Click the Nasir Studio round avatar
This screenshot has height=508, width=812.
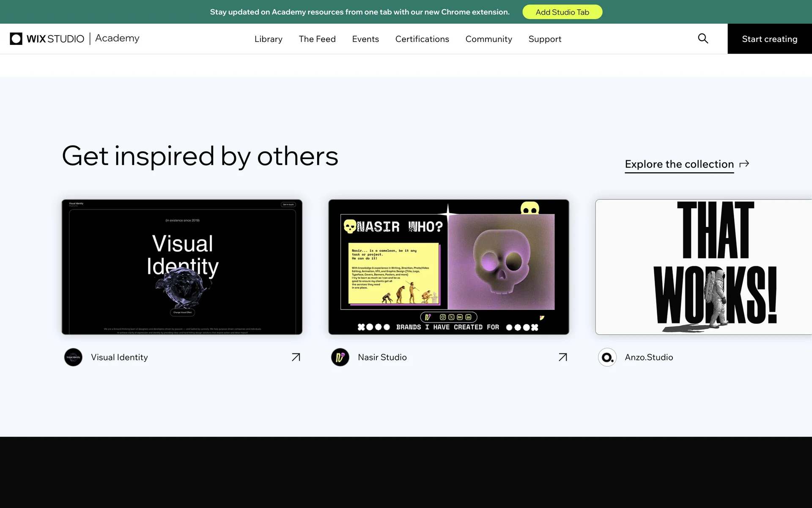[x=340, y=357]
